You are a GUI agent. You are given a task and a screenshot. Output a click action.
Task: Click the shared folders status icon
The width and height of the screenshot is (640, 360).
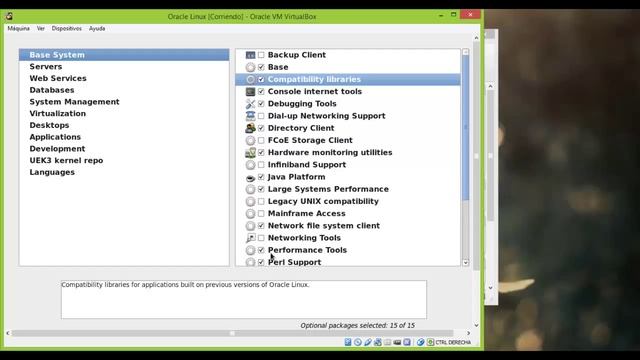[387, 342]
